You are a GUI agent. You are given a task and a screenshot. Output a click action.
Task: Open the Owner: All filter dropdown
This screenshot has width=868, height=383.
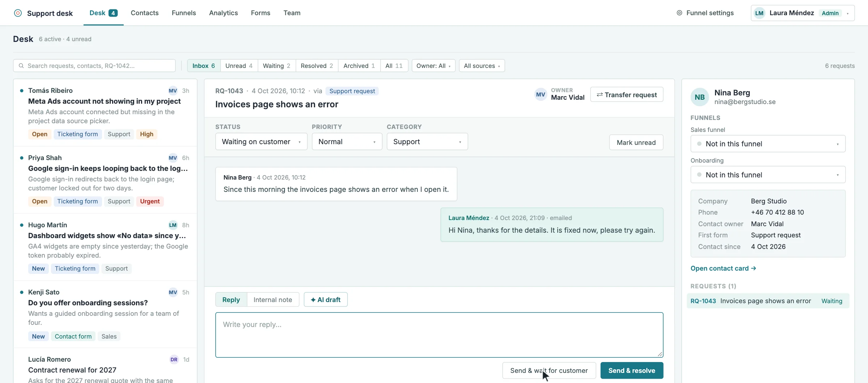coord(433,66)
